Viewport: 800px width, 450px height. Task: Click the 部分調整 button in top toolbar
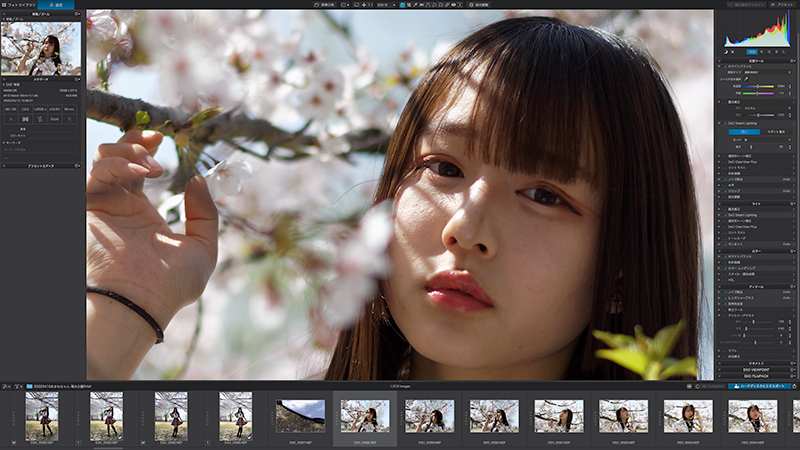click(479, 5)
